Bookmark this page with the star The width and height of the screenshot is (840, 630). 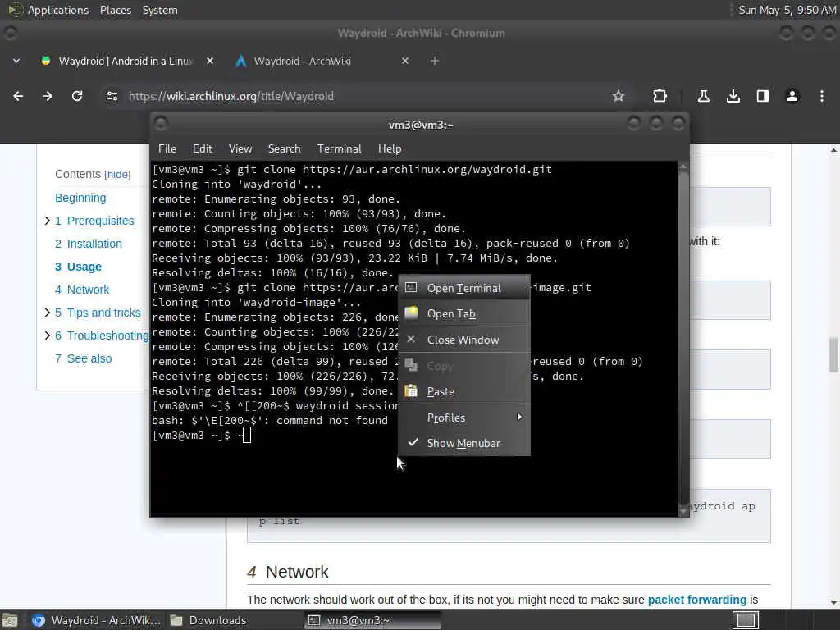pos(619,96)
